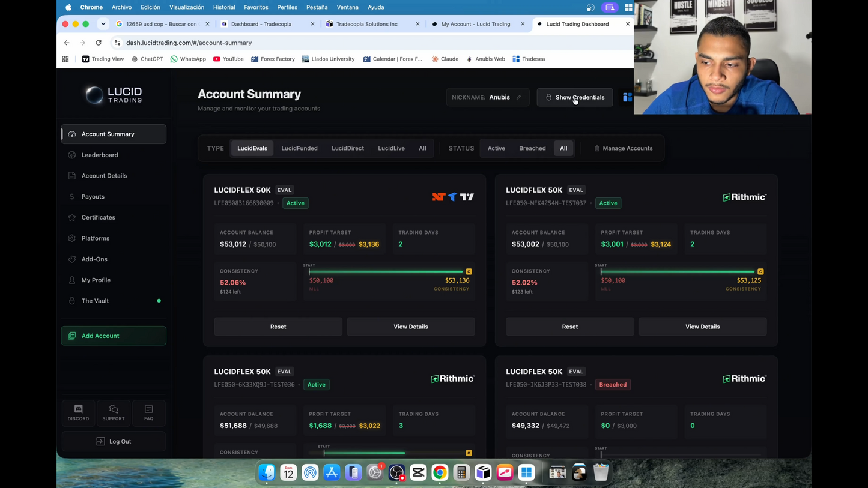Open the Historial menu in menu bar
This screenshot has height=488, width=868.
pos(224,7)
